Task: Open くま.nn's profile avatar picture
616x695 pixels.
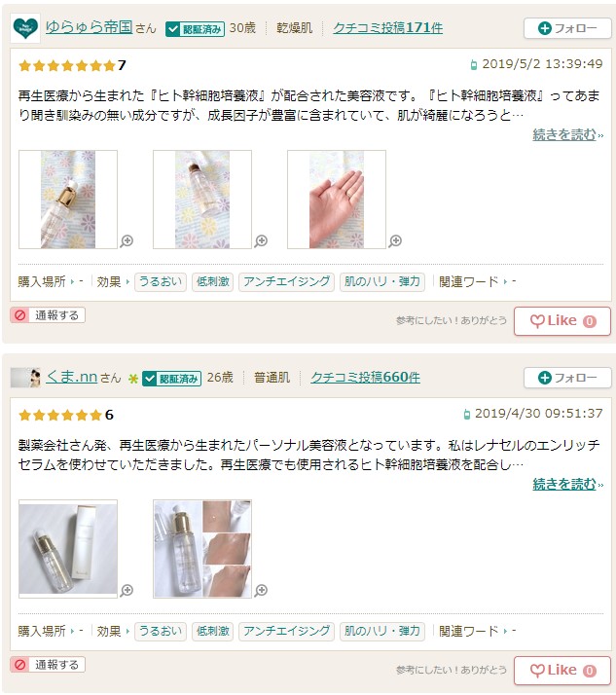Action: coord(25,378)
